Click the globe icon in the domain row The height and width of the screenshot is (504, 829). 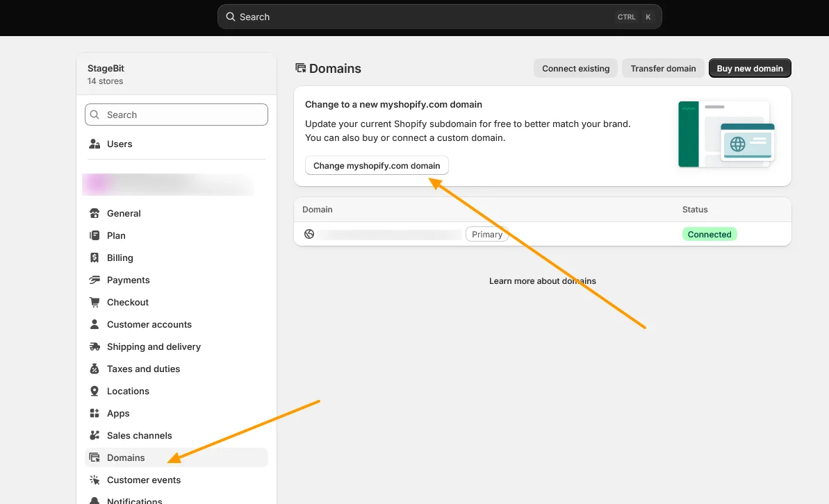point(309,234)
